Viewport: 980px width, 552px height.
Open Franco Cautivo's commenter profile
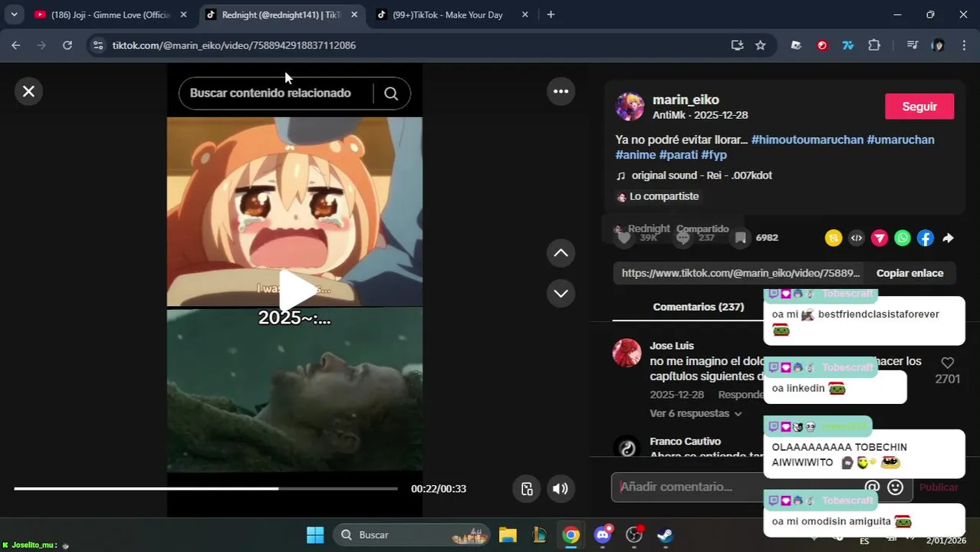[x=685, y=442]
